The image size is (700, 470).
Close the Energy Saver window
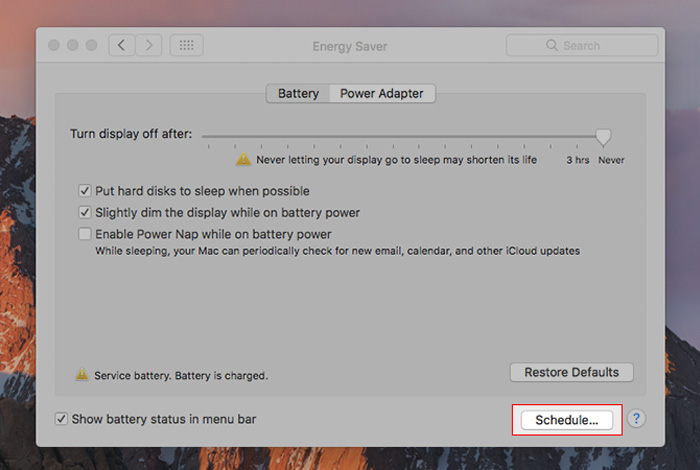point(54,45)
